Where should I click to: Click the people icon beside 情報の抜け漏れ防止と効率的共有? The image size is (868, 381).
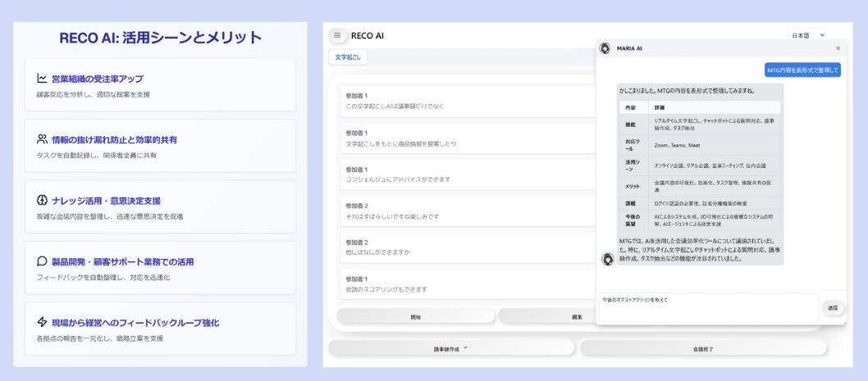tap(42, 139)
